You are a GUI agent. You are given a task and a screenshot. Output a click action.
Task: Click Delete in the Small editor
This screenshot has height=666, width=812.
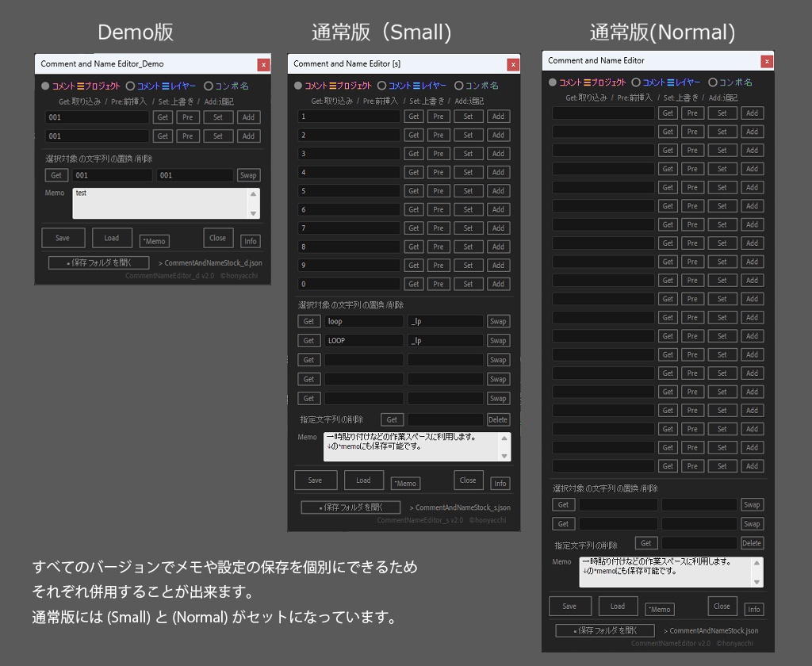click(x=498, y=420)
